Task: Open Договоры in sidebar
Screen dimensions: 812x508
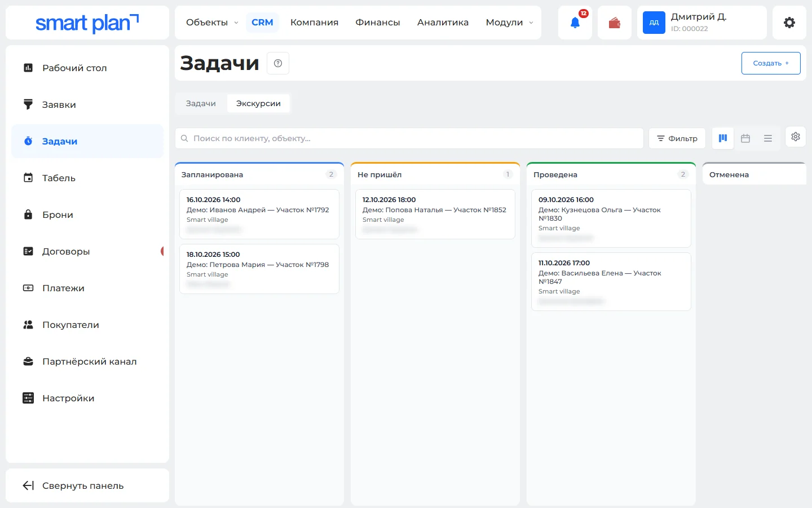Action: coord(87,251)
